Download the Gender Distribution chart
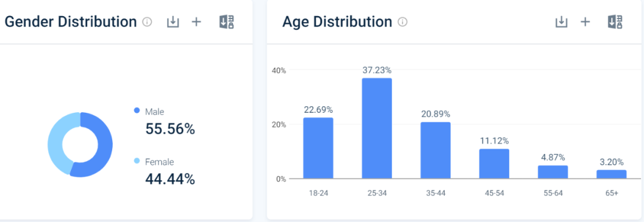The width and height of the screenshot is (644, 222). pyautogui.click(x=173, y=22)
